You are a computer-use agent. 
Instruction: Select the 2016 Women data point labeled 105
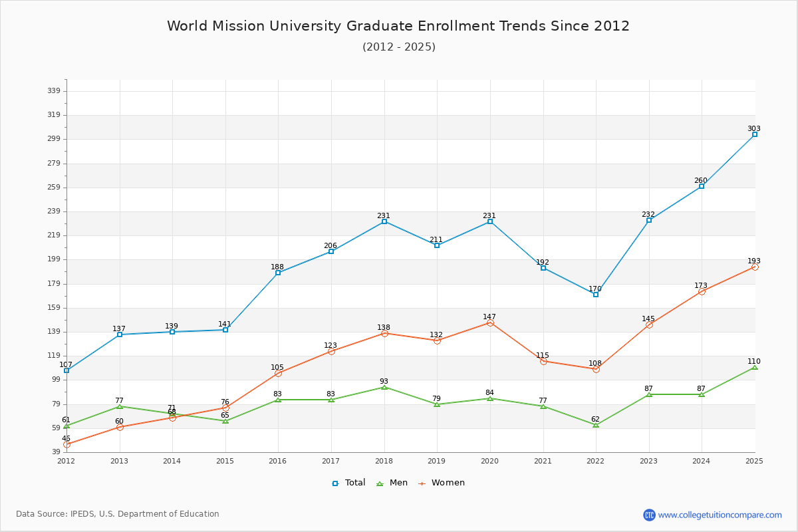278,373
